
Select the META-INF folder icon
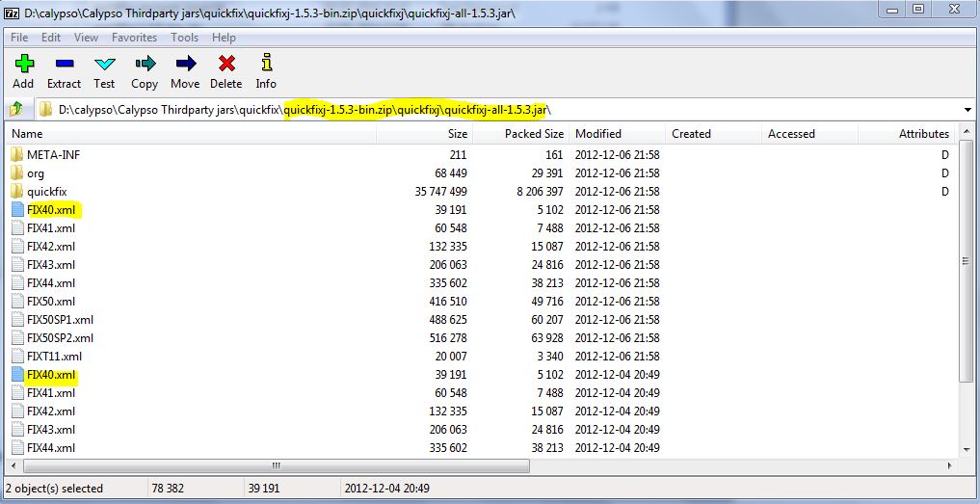pyautogui.click(x=17, y=154)
